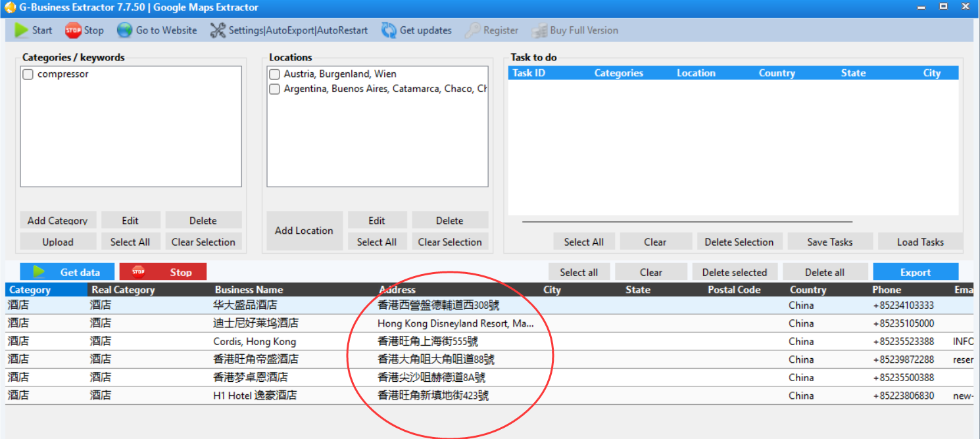The height and width of the screenshot is (439, 980).
Task: Clear Selection in the Locations panel
Action: [x=450, y=241]
